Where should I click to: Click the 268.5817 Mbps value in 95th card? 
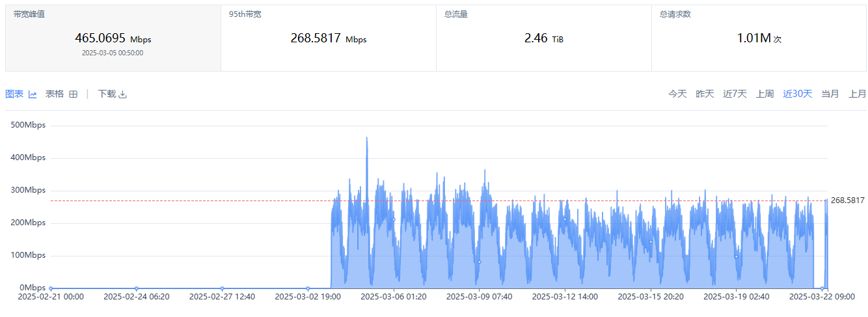point(329,38)
